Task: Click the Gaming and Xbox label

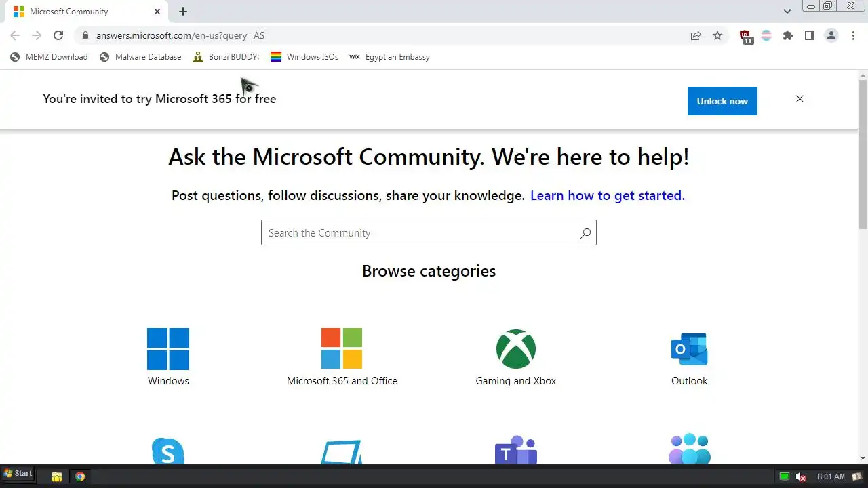Action: [x=516, y=381]
